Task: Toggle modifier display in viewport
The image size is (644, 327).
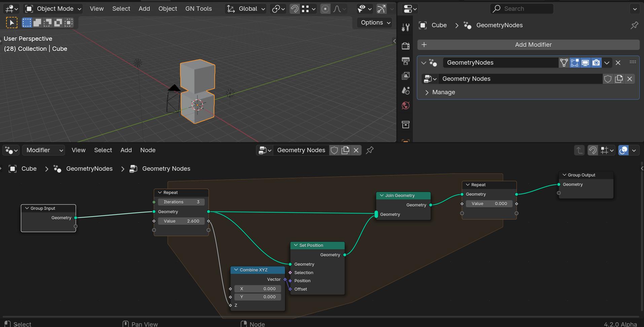Action: 585,63
